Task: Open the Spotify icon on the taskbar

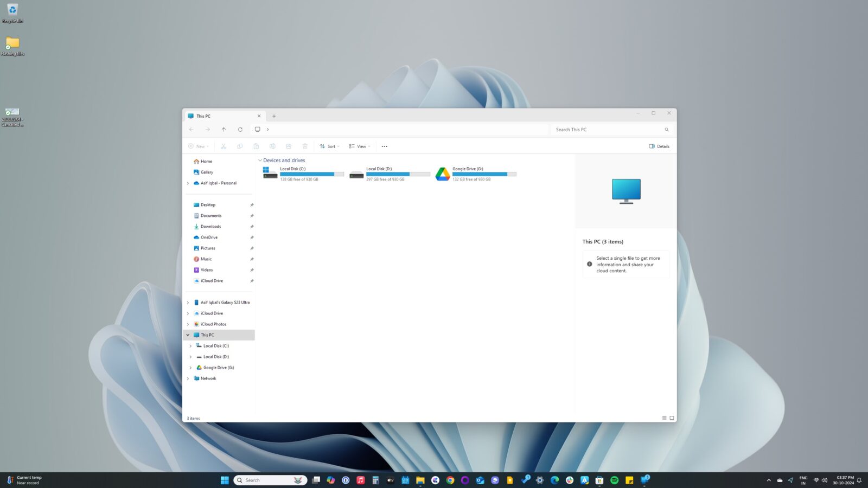Action: click(614, 480)
